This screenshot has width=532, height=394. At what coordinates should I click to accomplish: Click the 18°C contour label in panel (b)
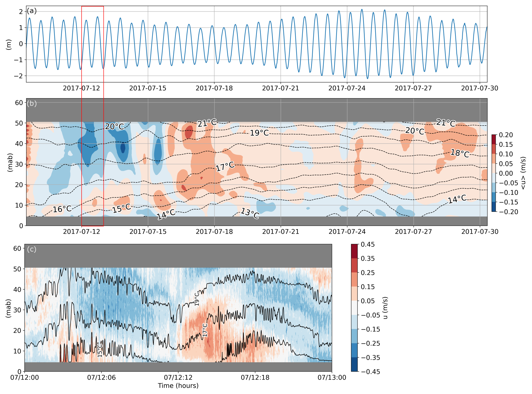point(460,153)
